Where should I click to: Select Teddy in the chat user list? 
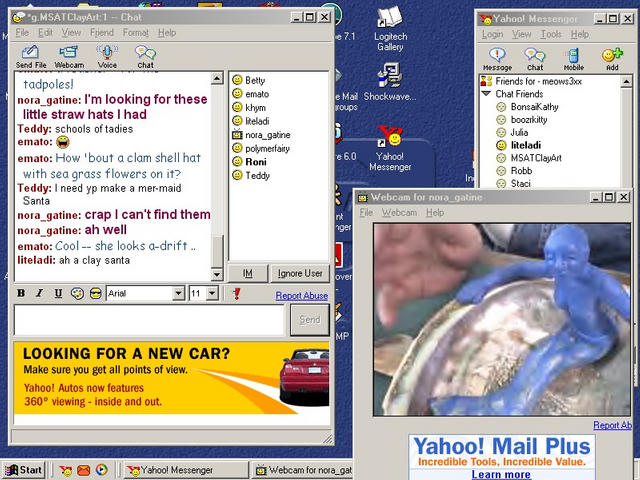257,176
